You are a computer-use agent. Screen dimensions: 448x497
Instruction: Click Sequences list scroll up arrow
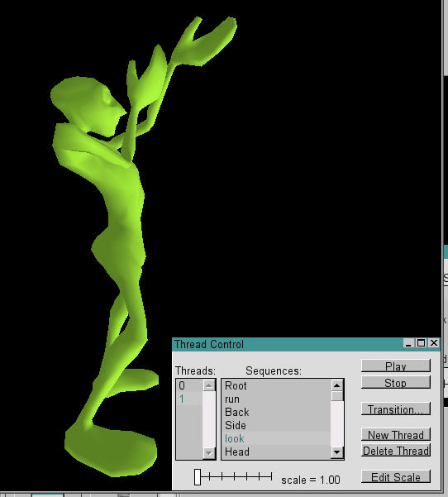pos(336,385)
